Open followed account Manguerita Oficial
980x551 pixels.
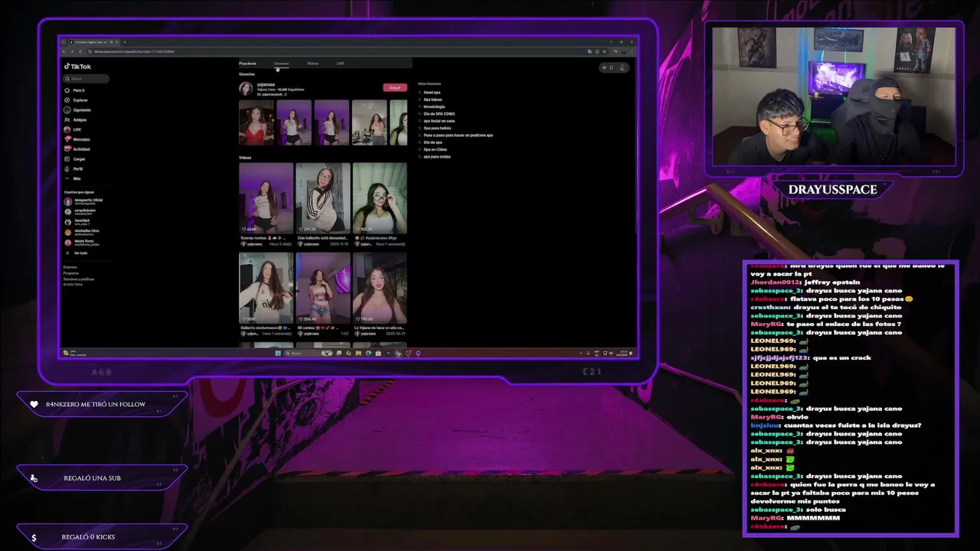(x=83, y=201)
